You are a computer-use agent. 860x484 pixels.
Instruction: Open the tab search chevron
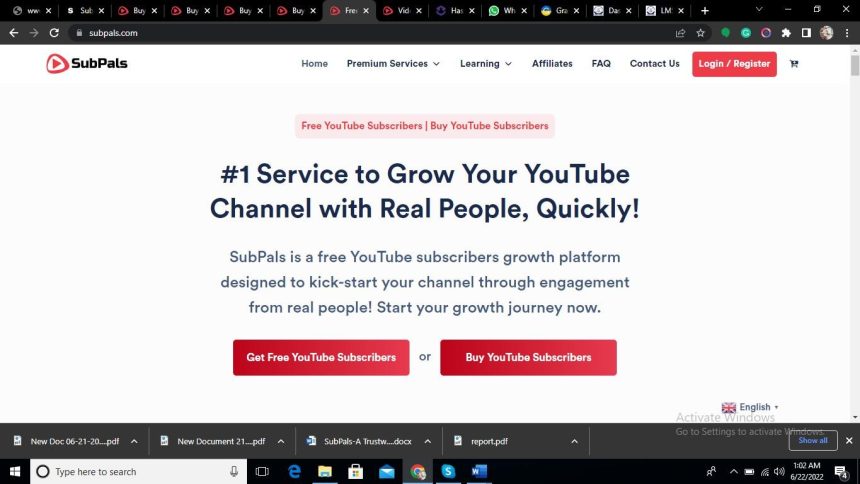pyautogui.click(x=759, y=9)
